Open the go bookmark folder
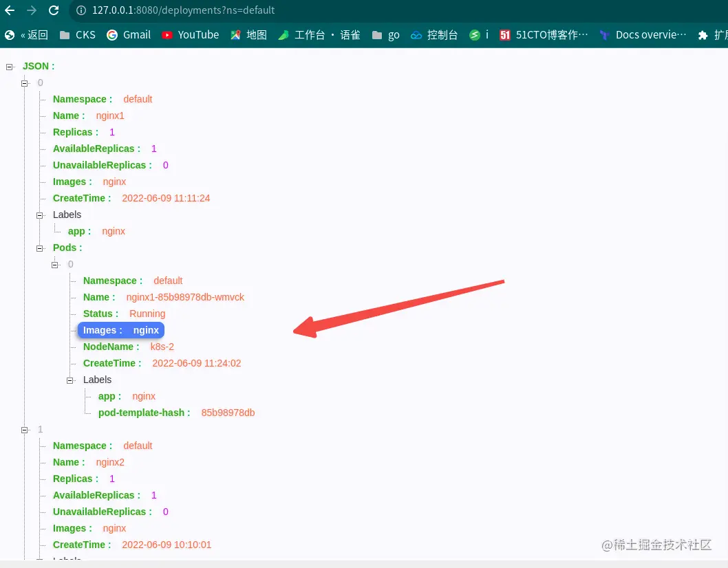This screenshot has width=728, height=568. pos(386,35)
